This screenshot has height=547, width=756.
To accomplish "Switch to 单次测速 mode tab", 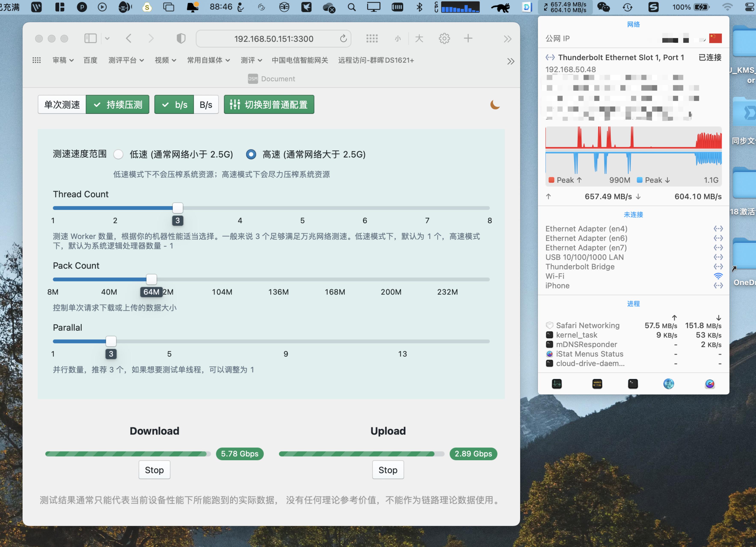I will coord(62,105).
